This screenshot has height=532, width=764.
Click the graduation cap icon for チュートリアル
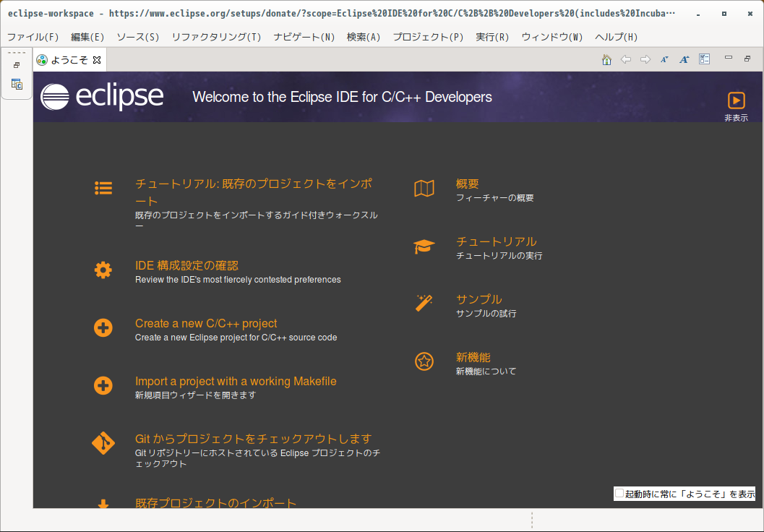tap(424, 246)
